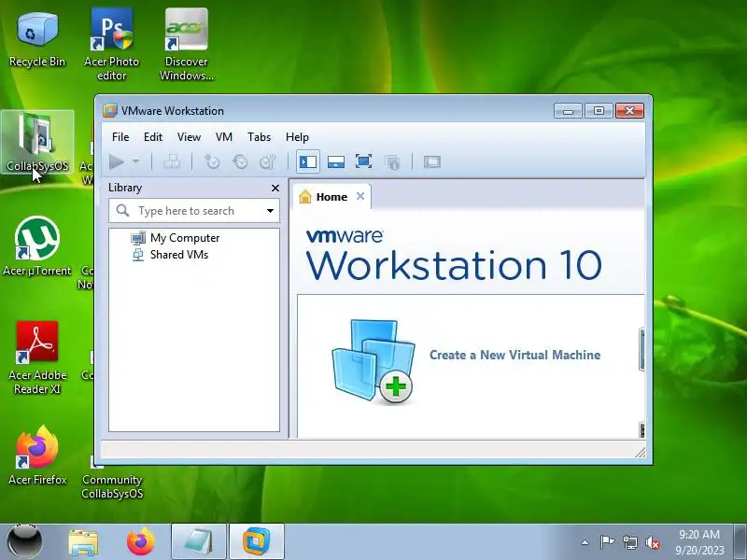Open the VM menu
747x560 pixels.
(x=224, y=137)
